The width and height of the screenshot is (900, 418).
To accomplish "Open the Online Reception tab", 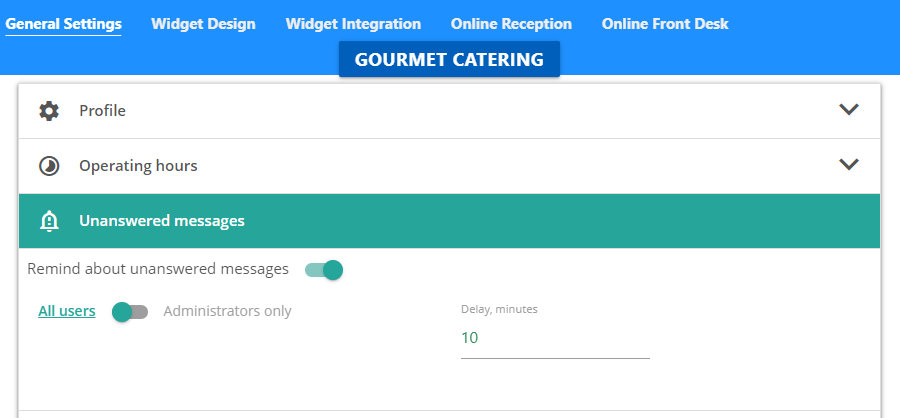I will 511,24.
